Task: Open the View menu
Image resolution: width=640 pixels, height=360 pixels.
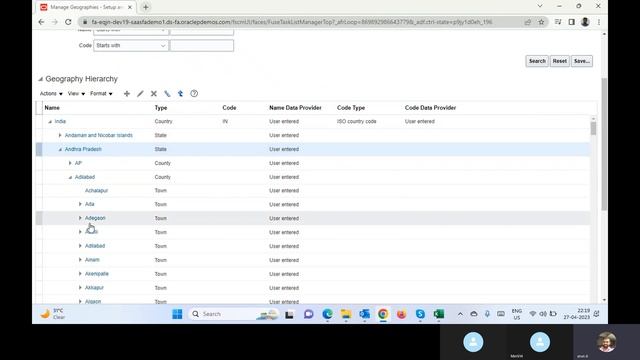Action: 76,93
